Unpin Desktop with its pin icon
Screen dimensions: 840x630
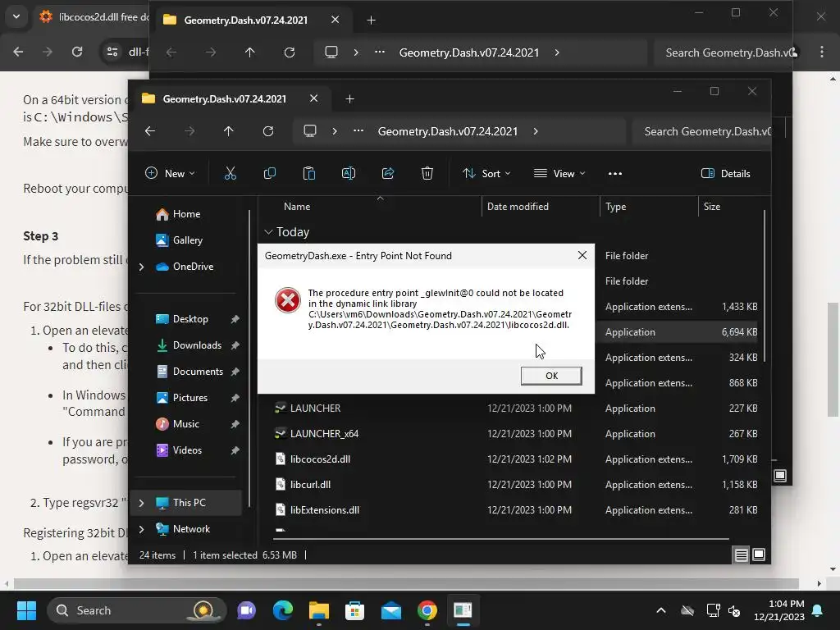pos(235,319)
